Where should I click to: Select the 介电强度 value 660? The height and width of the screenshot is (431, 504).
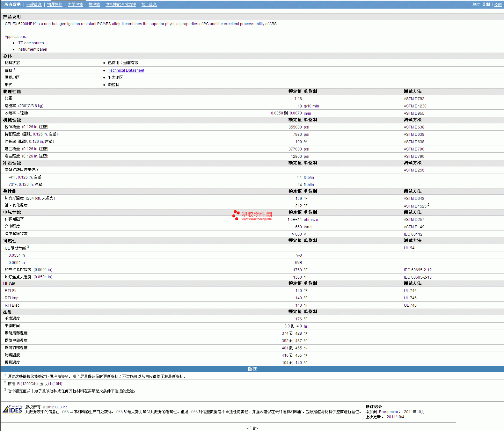click(298, 227)
